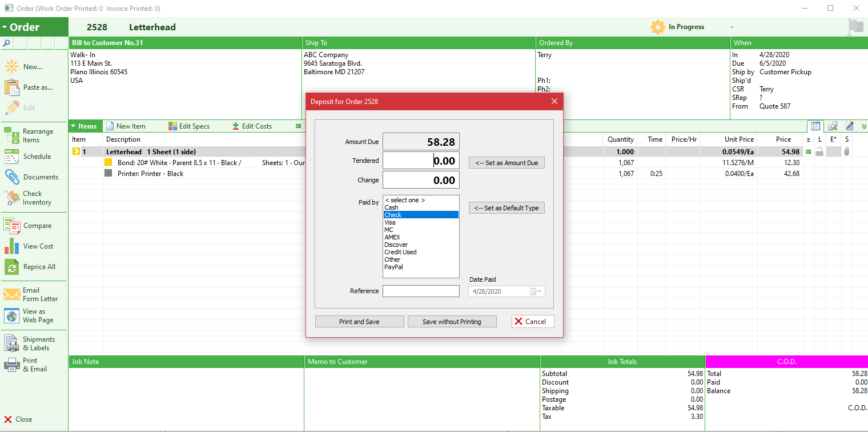
Task: Click the gray flag icon in the order header
Action: [855, 26]
